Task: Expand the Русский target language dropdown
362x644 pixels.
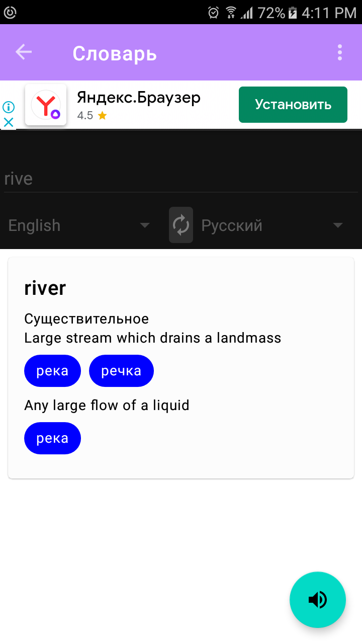Action: (x=273, y=225)
